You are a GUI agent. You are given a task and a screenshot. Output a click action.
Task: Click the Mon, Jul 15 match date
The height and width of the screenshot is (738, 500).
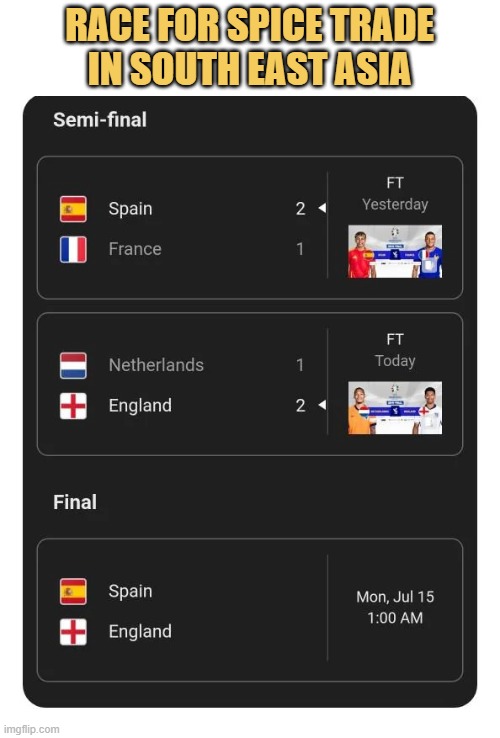395,597
